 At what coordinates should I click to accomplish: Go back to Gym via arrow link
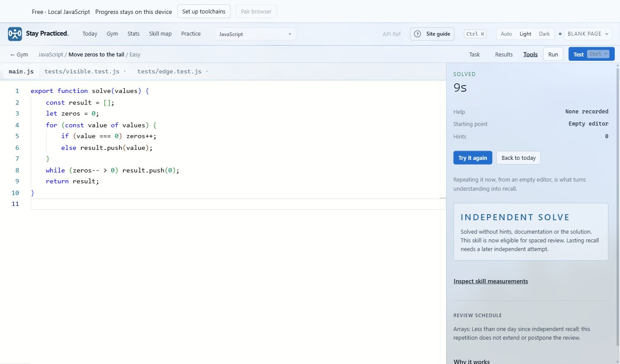19,54
